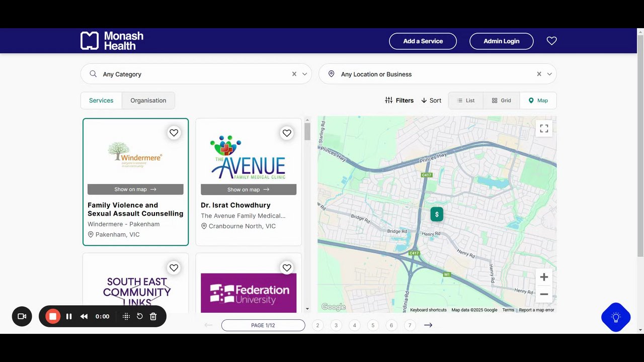Viewport: 644px width, 362px height.
Task: Switch to Grid view
Action: 502,101
